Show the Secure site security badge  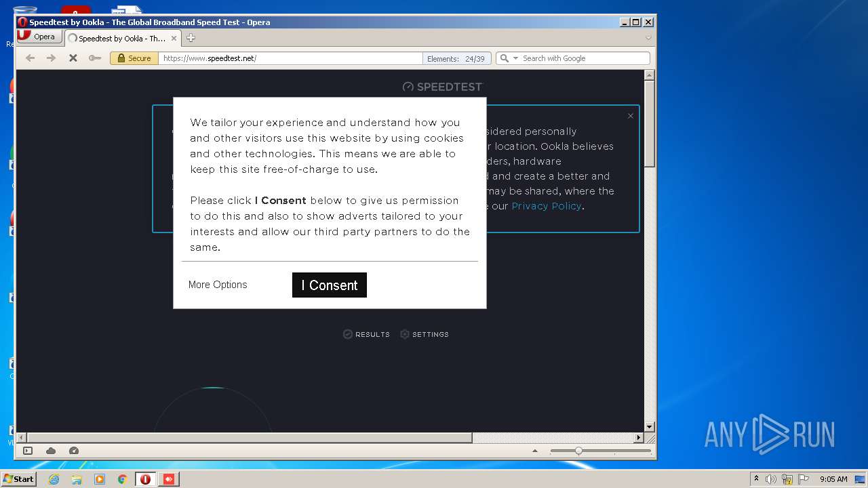[x=134, y=58]
